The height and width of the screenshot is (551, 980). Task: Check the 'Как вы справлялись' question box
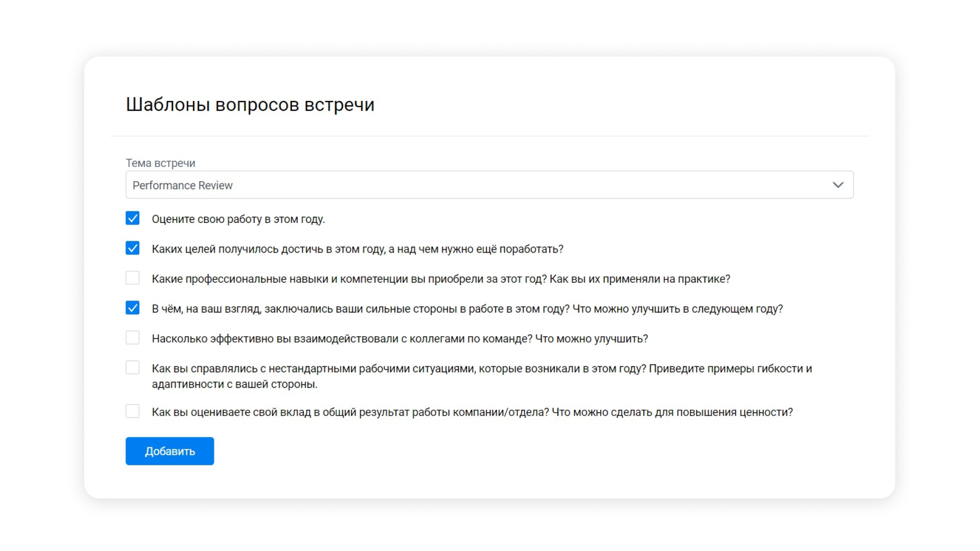[133, 368]
